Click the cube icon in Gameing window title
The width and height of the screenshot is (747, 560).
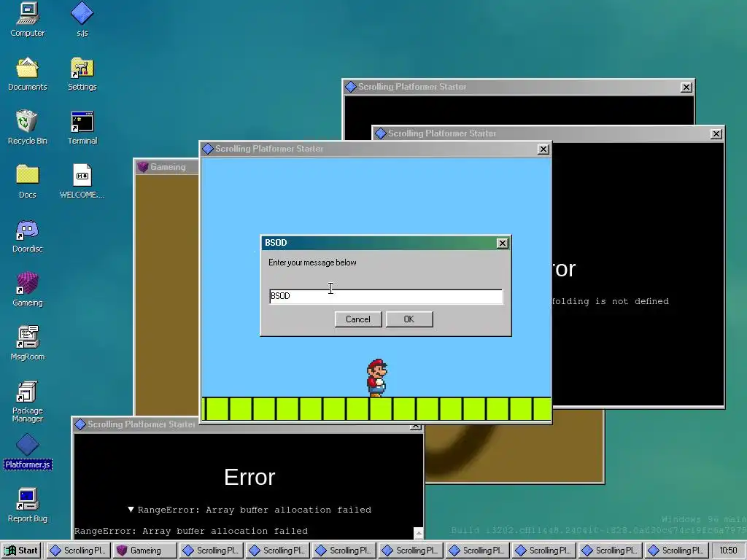click(x=142, y=167)
